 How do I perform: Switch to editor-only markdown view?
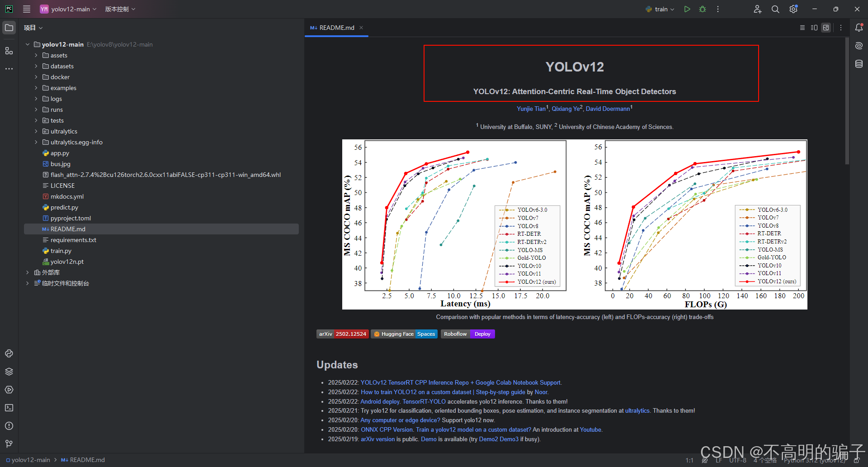[x=802, y=28]
